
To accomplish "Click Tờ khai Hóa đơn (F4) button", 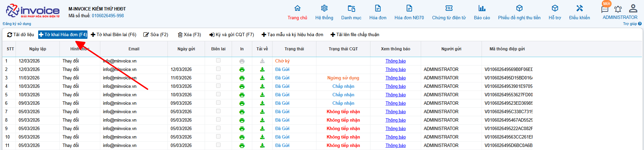I will click(x=63, y=34).
